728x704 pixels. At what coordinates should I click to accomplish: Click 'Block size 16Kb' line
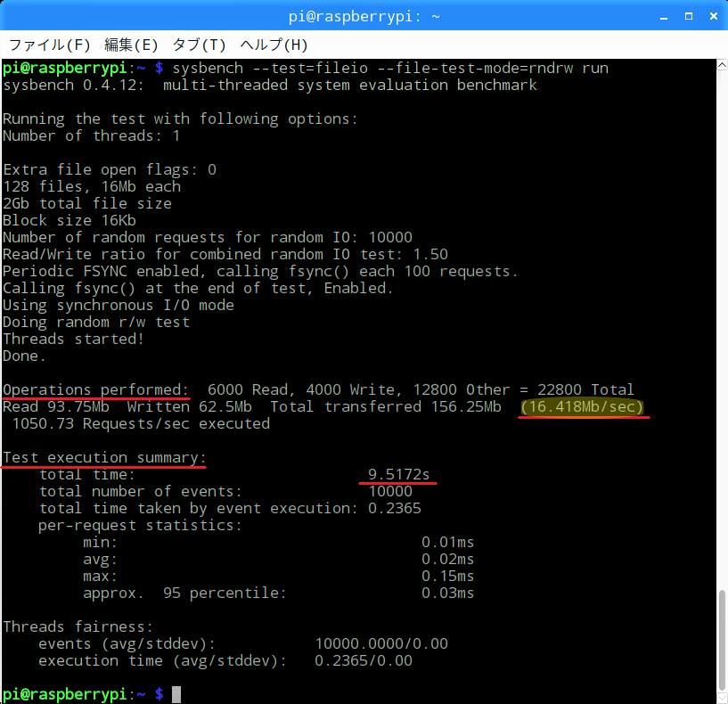coord(70,221)
